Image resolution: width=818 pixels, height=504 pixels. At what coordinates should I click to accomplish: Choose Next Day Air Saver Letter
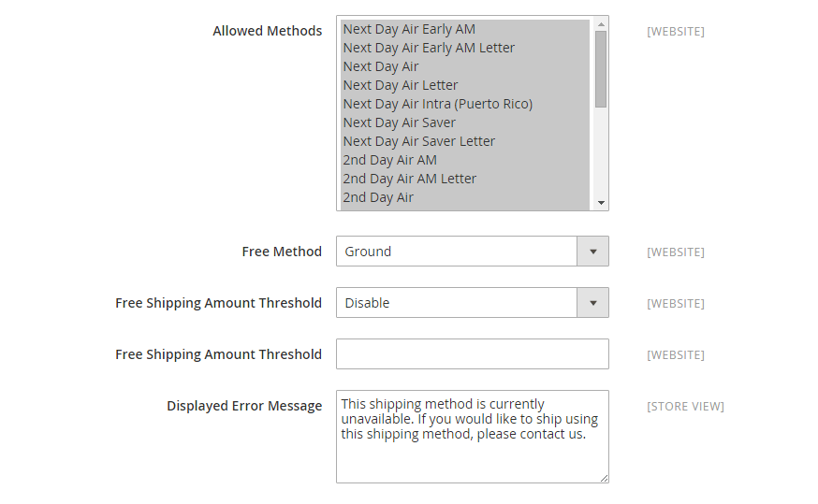419,141
